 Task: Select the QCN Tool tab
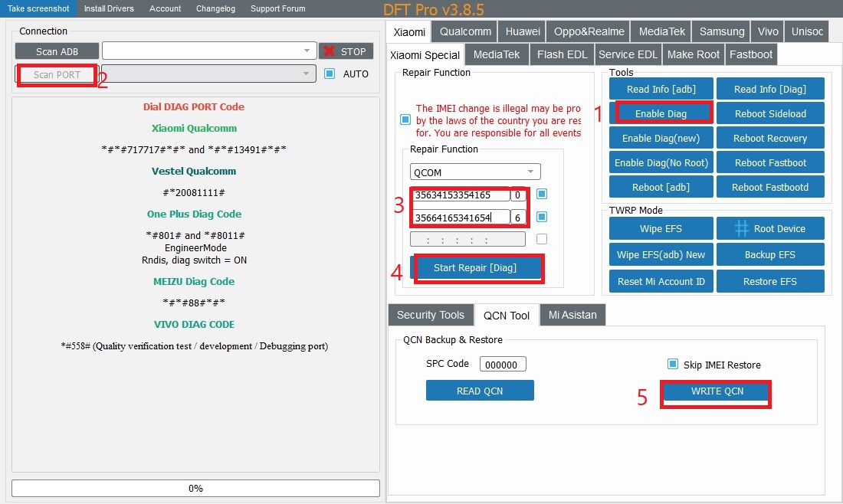tap(507, 316)
